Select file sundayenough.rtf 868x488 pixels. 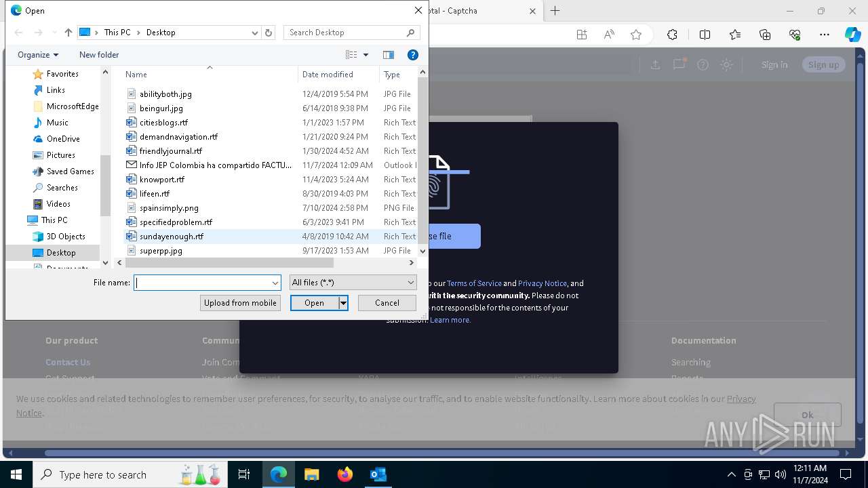pyautogui.click(x=172, y=237)
